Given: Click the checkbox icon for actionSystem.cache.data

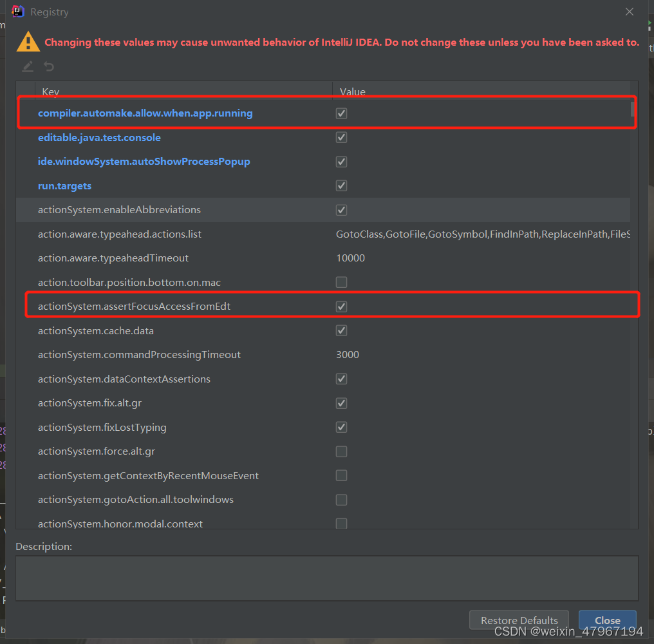Looking at the screenshot, I should [x=341, y=330].
